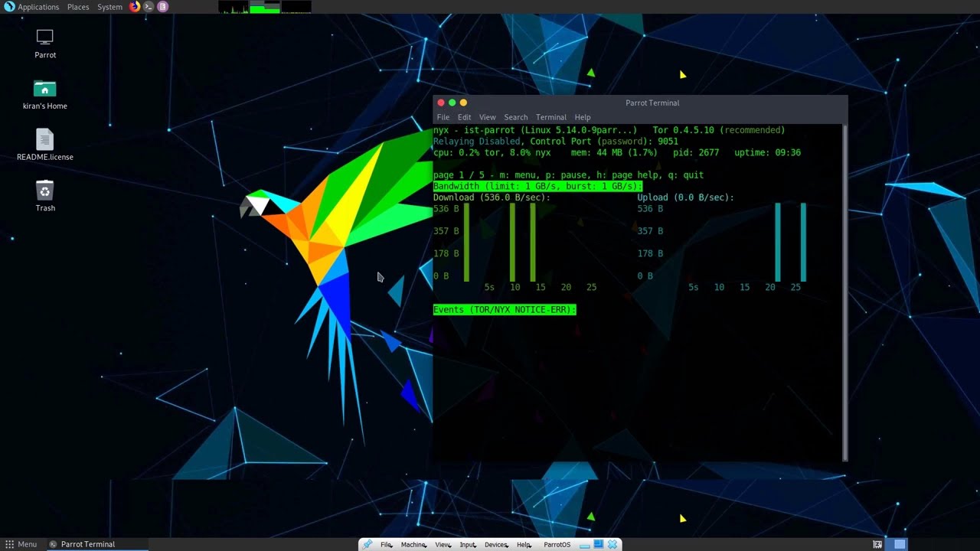Image resolution: width=980 pixels, height=551 pixels.
Task: Open the terminal View menu
Action: coord(488,117)
